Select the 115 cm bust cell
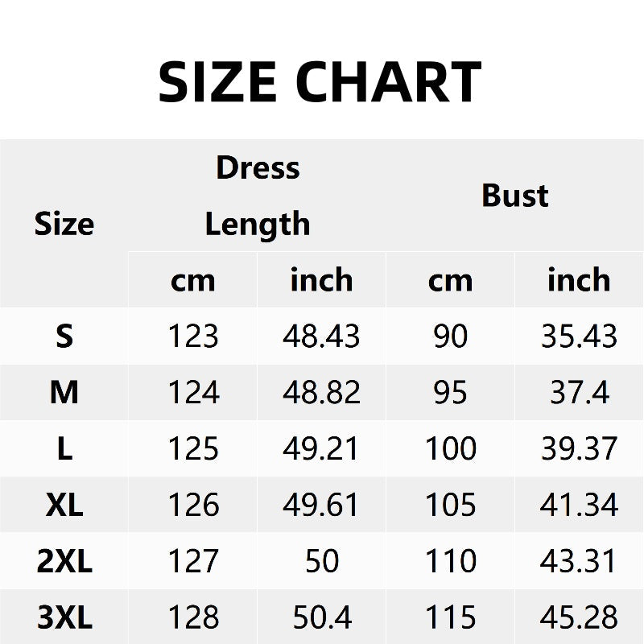Screen dimensions: 644x644 tap(450, 617)
